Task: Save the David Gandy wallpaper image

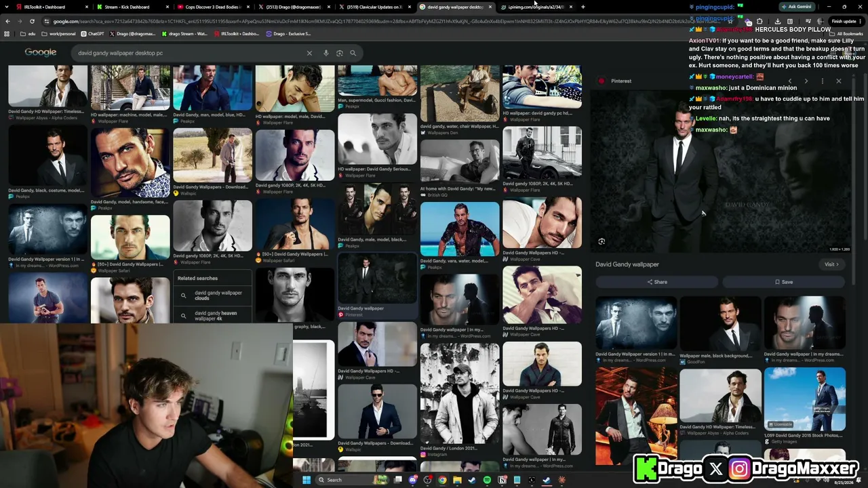Action: (783, 282)
